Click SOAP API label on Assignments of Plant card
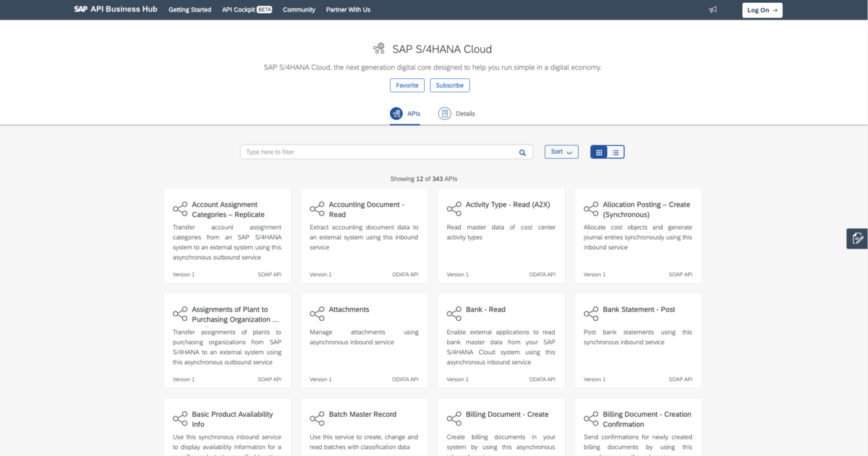 tap(270, 379)
